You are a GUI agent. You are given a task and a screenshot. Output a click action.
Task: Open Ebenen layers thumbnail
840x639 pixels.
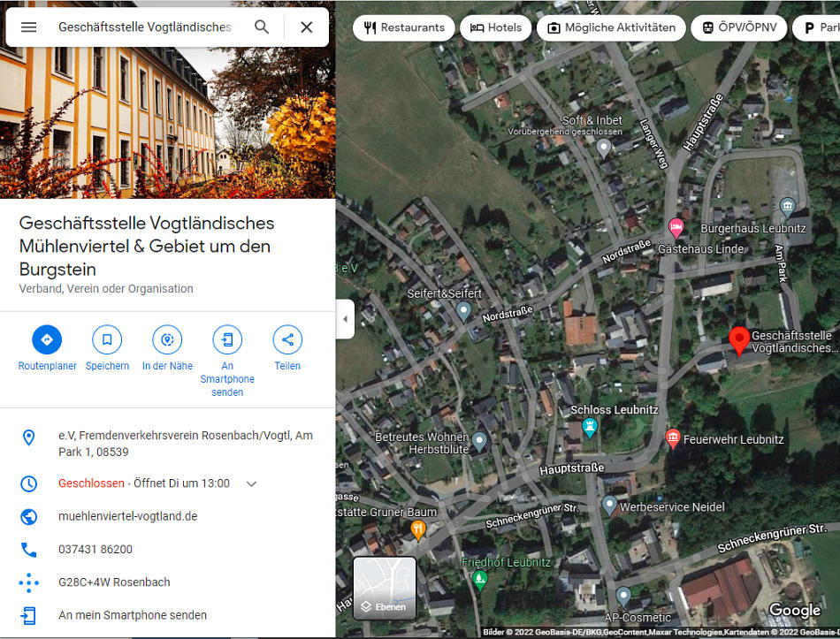point(384,588)
